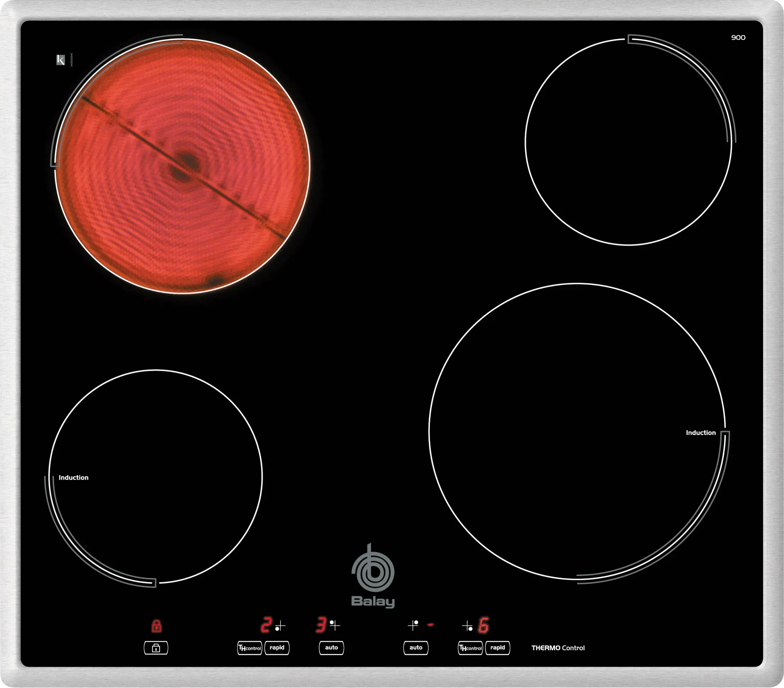This screenshot has height=688, width=784.
Task: Touch the THERMO Control label
Action: pos(558,648)
